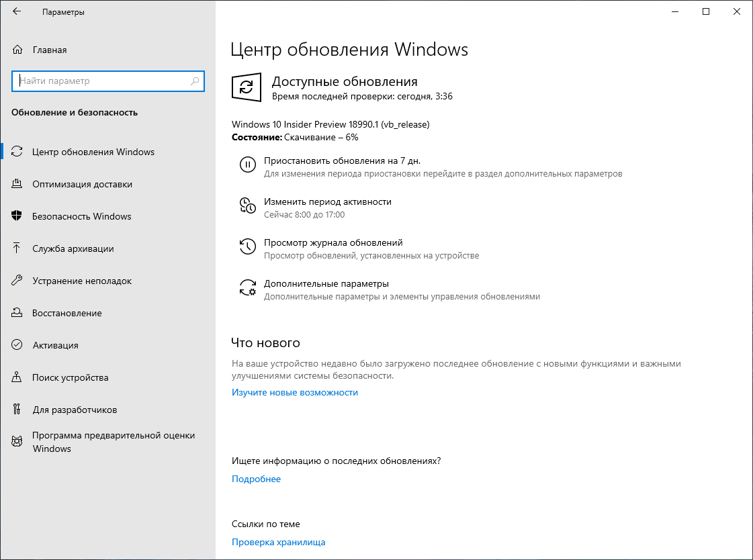753x560 pixels.
Task: Click the update history clock icon
Action: click(x=248, y=247)
